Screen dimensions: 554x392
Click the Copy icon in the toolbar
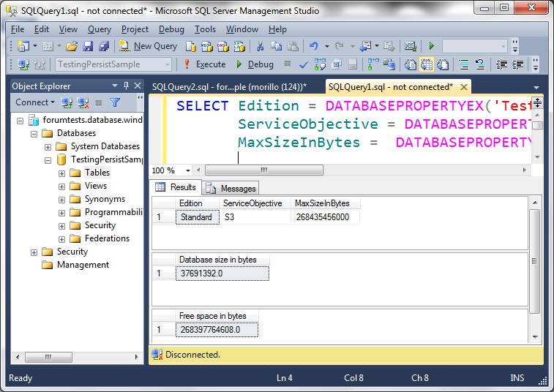pyautogui.click(x=277, y=46)
